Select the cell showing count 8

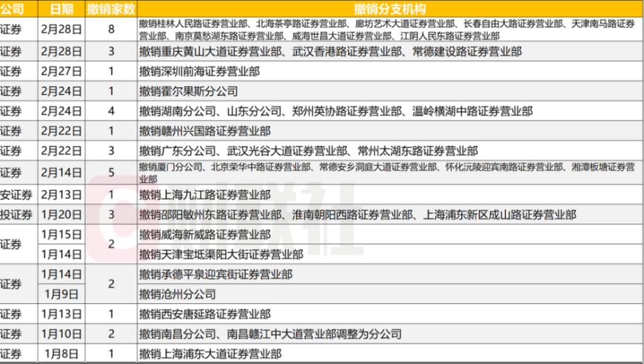point(110,30)
